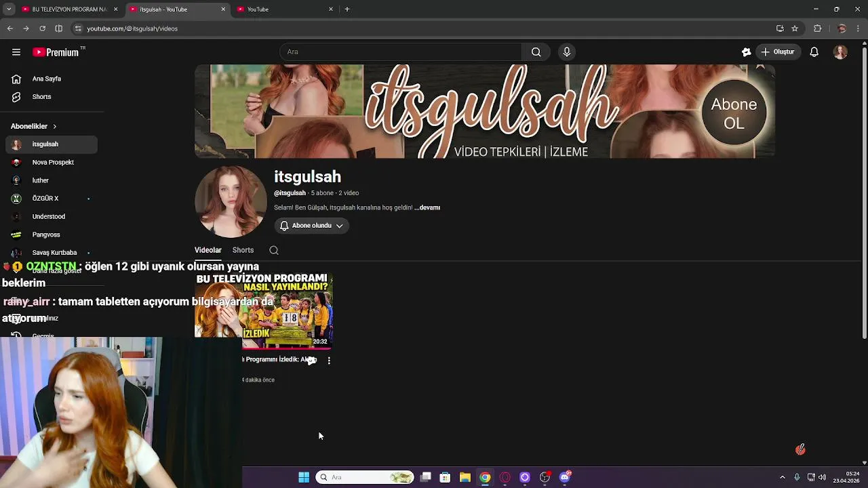
Task: Expand channel description with ...devamı
Action: [427, 207]
